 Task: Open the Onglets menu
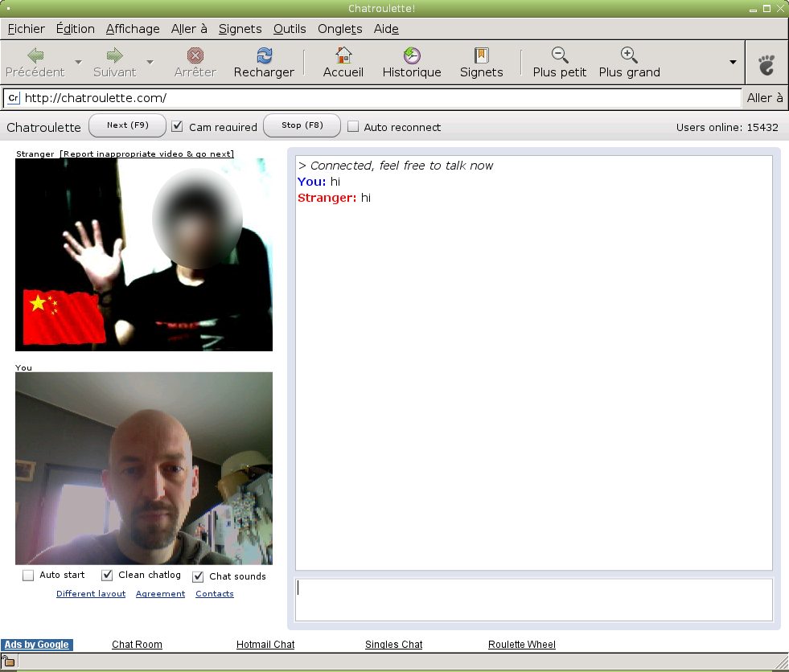click(340, 29)
